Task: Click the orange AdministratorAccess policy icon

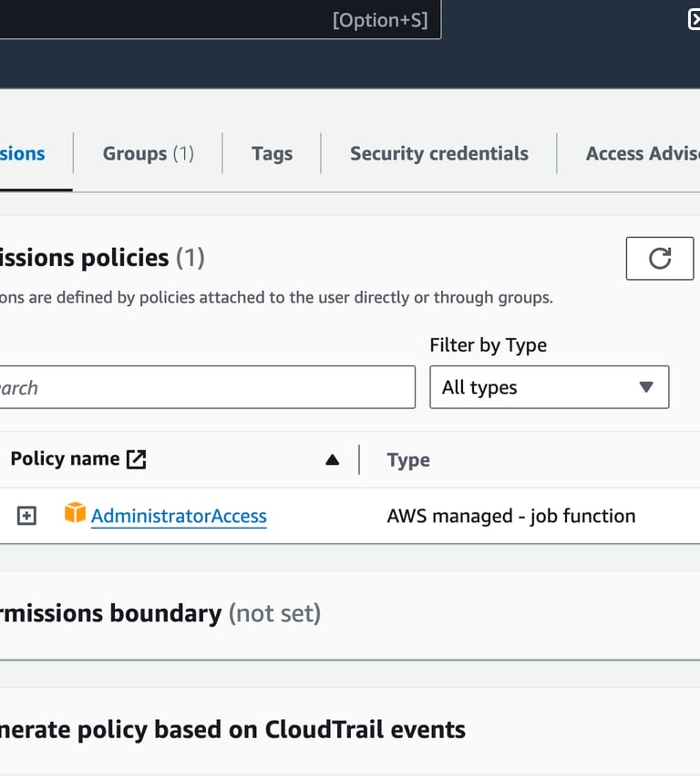Action: coord(75,514)
